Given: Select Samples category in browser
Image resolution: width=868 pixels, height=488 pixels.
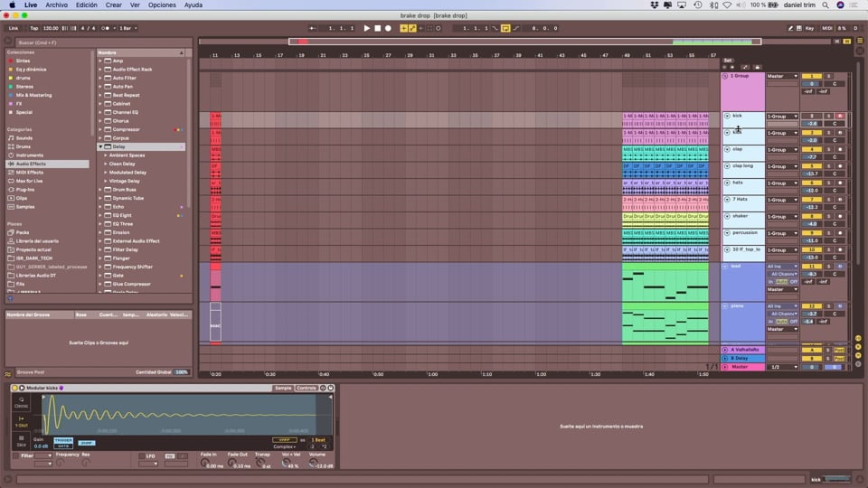Looking at the screenshot, I should [25, 206].
